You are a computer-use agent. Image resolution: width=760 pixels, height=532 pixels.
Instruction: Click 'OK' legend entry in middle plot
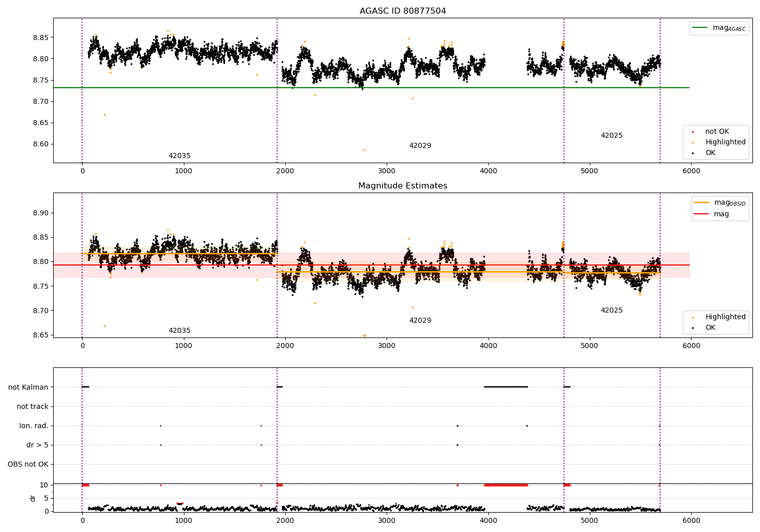pos(710,328)
